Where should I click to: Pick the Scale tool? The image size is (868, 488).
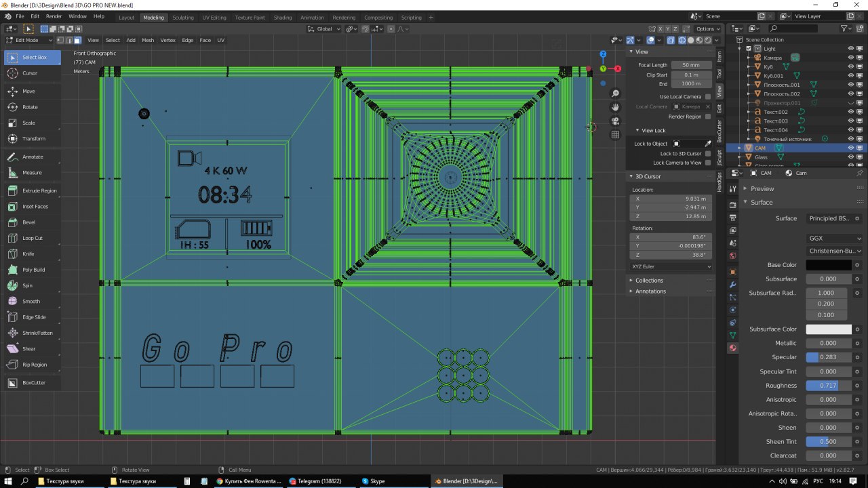tap(32, 123)
